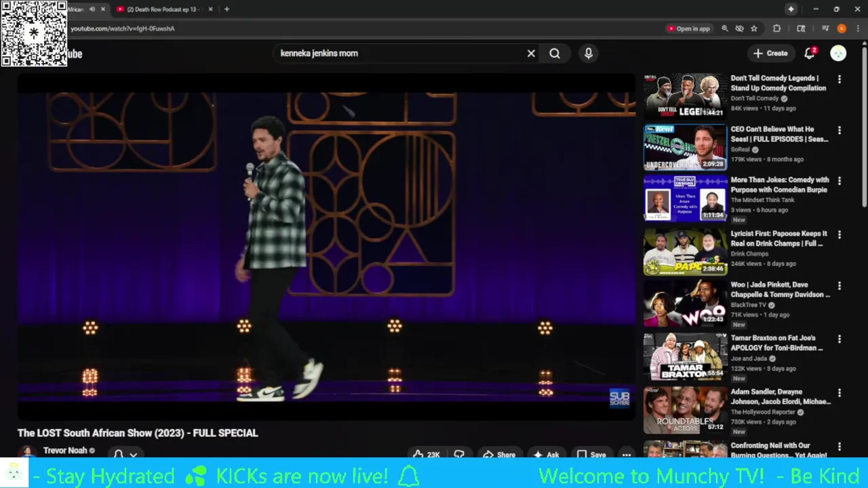This screenshot has height=488, width=868.
Task: Switch to the Death Row Podcast tab
Action: (163, 9)
